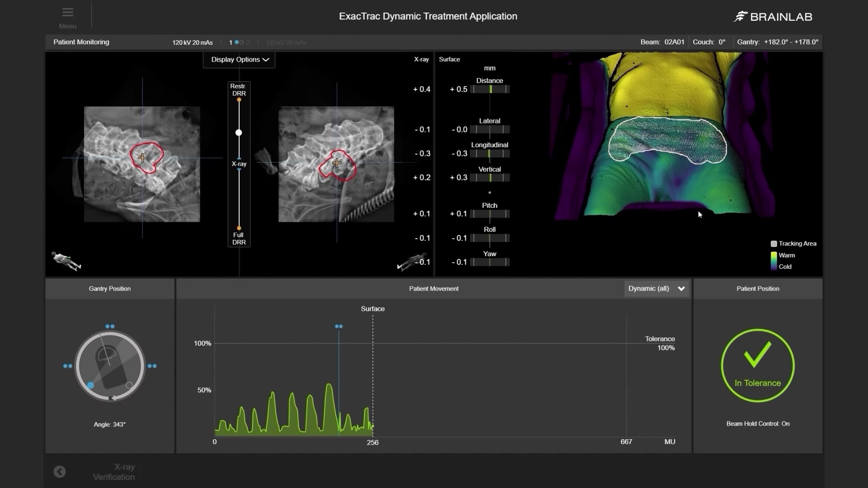
Task: Click the Surface column header
Action: [x=449, y=59]
